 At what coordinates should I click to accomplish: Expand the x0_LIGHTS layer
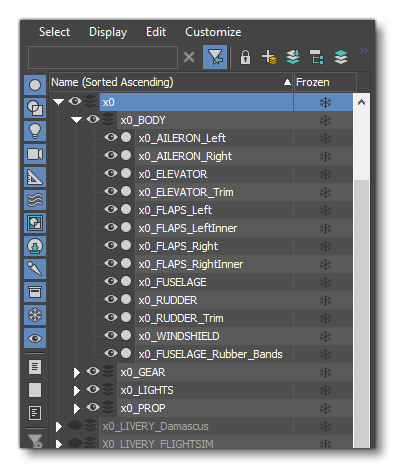pyautogui.click(x=77, y=391)
